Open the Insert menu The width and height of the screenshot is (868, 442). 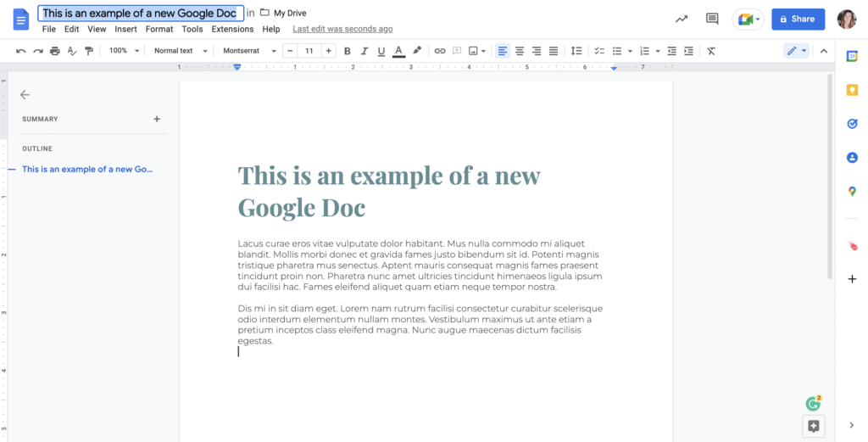125,29
